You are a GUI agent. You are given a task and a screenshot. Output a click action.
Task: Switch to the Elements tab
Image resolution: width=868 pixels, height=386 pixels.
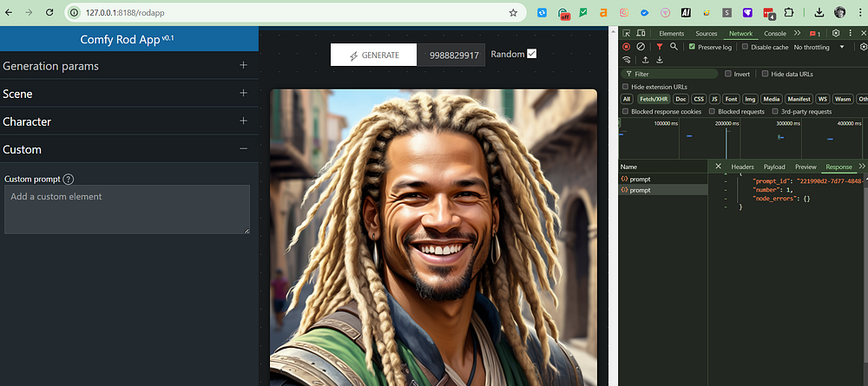pyautogui.click(x=672, y=34)
